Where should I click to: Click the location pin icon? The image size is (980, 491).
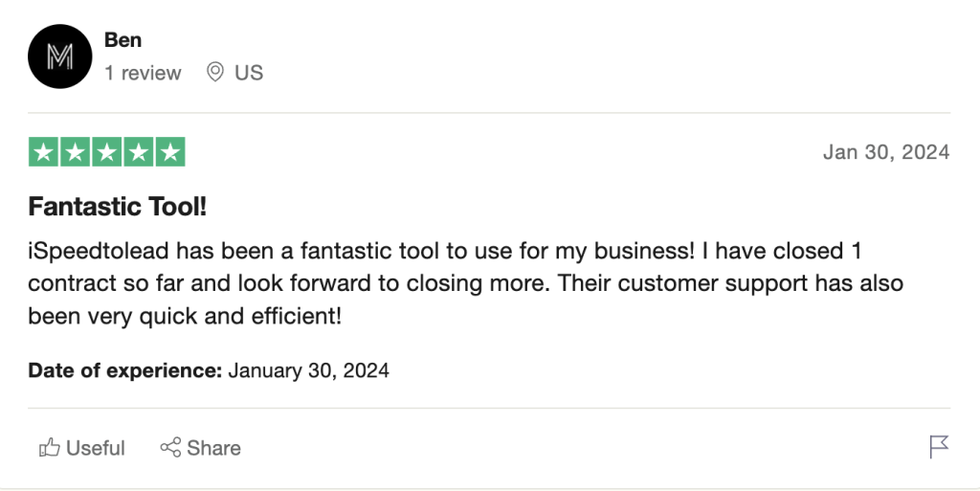(x=215, y=73)
